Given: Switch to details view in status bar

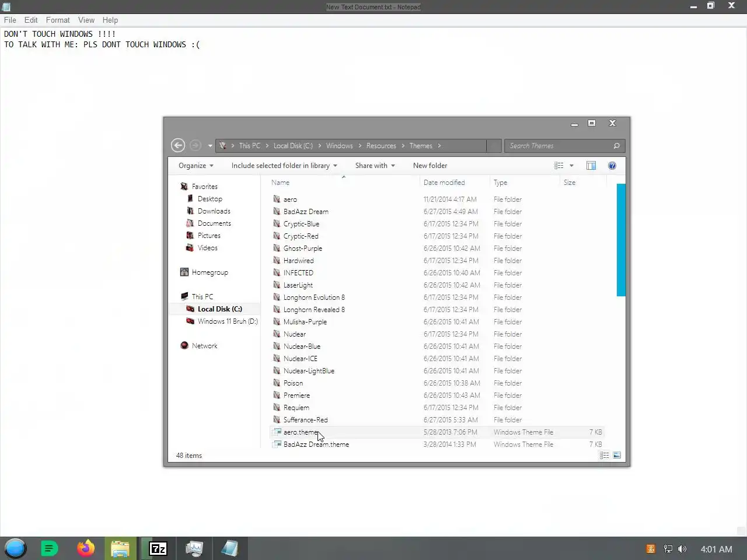Looking at the screenshot, I should coord(605,456).
